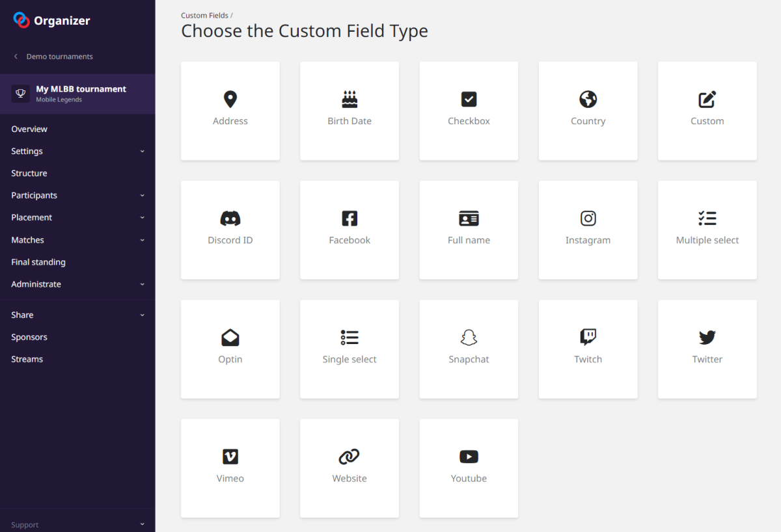Go back to Demo tournaments
This screenshot has width=781, height=532.
(x=59, y=57)
